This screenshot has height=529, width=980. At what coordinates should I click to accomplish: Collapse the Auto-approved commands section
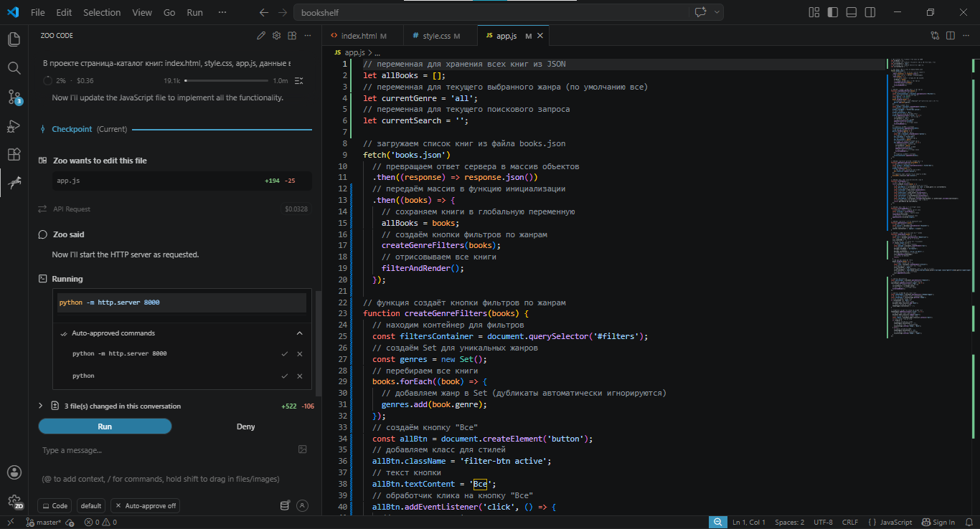click(x=299, y=333)
